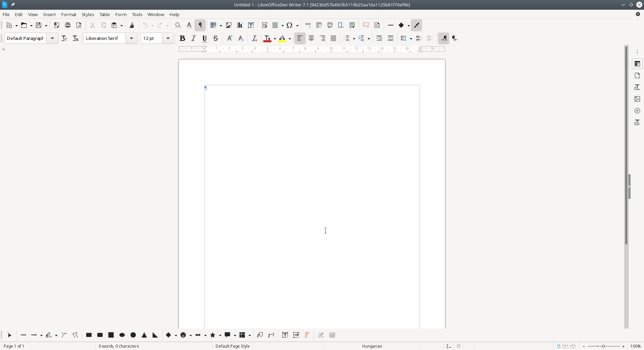Open the Styles menu
This screenshot has width=644, height=350.
click(88, 14)
